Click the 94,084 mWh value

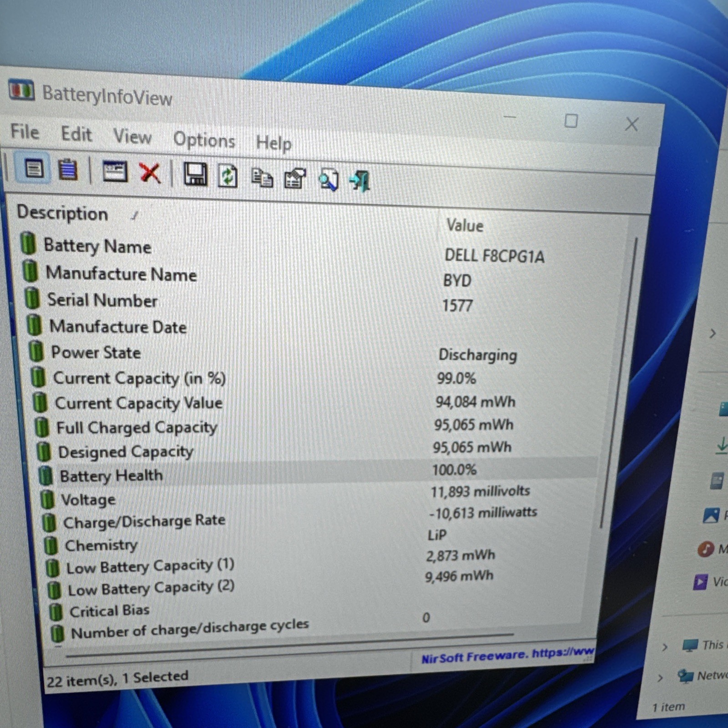point(475,402)
